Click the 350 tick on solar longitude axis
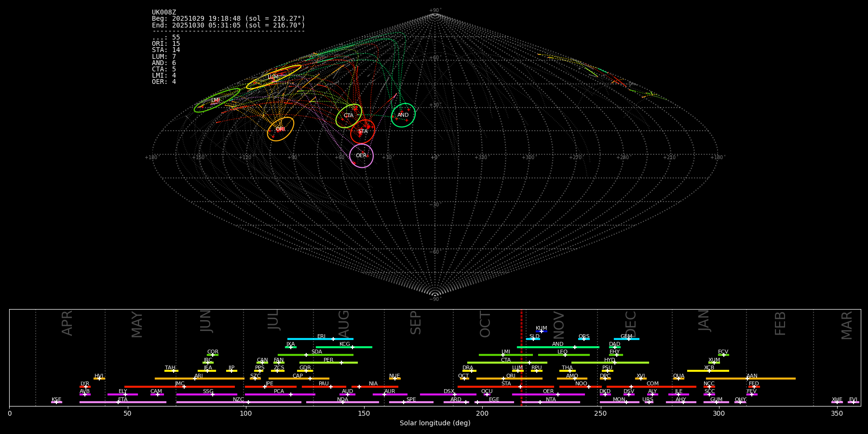868x434 pixels. pyautogui.click(x=837, y=413)
